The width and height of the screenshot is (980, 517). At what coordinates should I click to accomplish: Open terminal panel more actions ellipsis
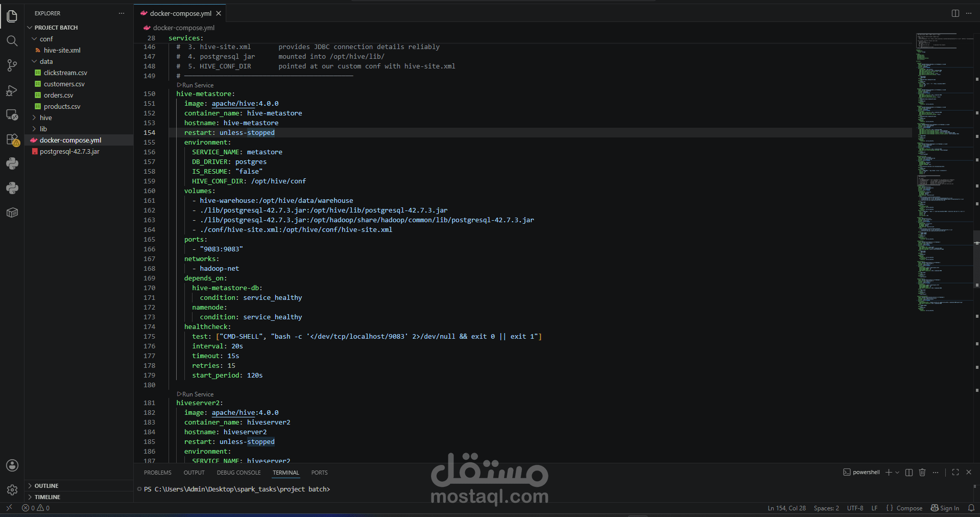point(936,472)
